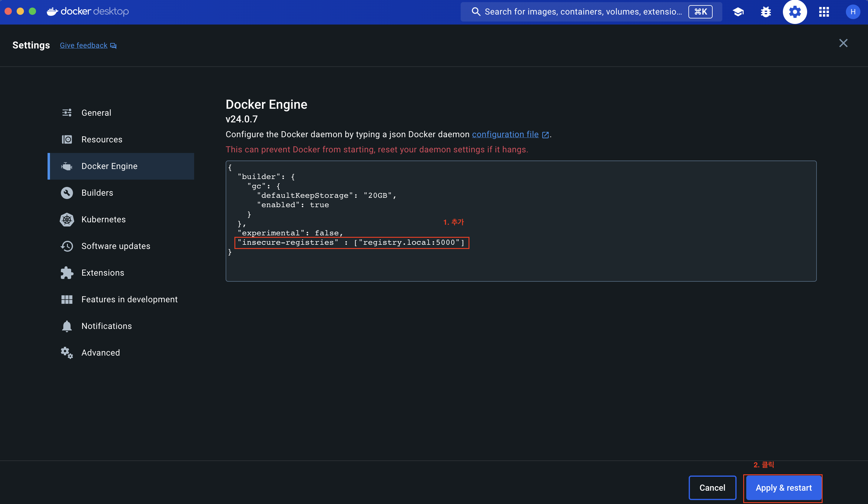This screenshot has height=504, width=868.
Task: Open the Learning center graduation cap icon
Action: (x=738, y=12)
